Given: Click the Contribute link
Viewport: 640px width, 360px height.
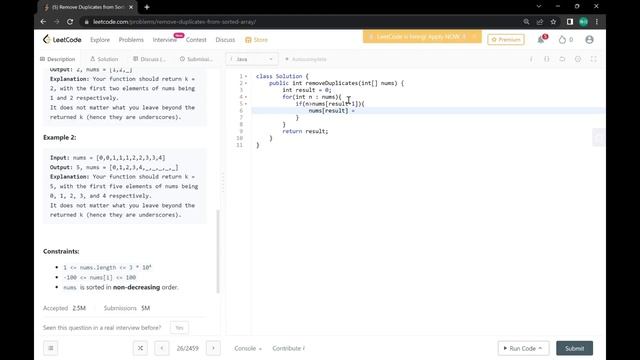Looking at the screenshot, I should pos(288,348).
